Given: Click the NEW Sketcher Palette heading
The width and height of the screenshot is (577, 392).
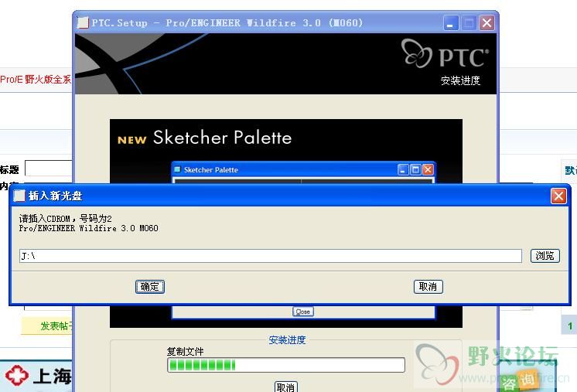Looking at the screenshot, I should click(x=205, y=138).
